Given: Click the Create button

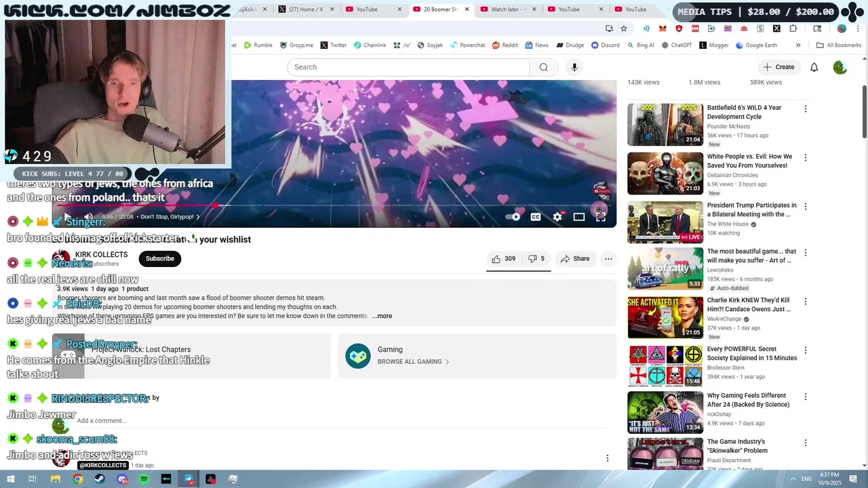Looking at the screenshot, I should tap(778, 67).
